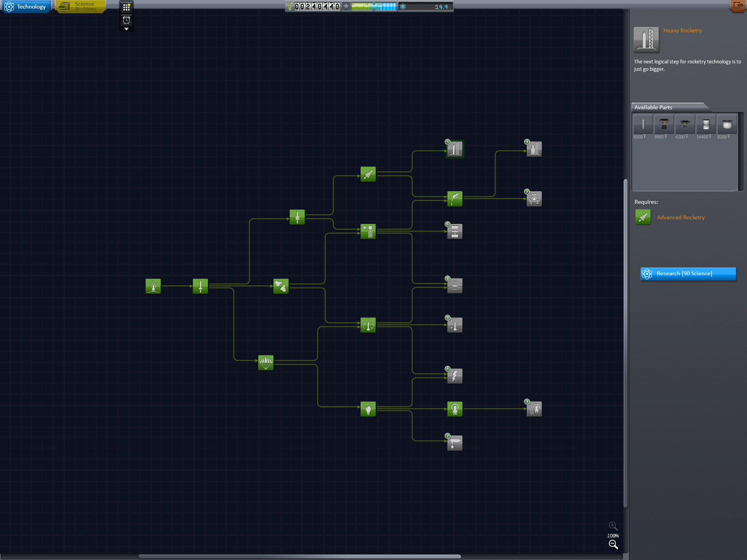The image size is (747, 560).
Task: Select the green Space Exploration astronaut node
Action: [x=455, y=409]
